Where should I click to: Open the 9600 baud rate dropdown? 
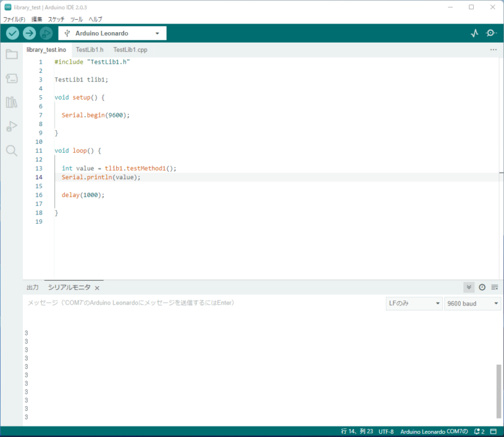pos(472,304)
